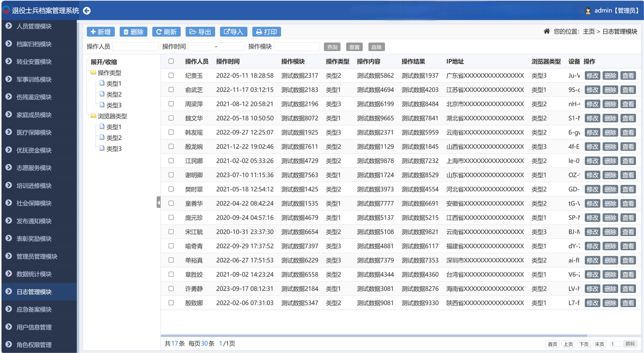This screenshot has width=644, height=353.
Task: Click the 查询 search button
Action: (x=332, y=47)
